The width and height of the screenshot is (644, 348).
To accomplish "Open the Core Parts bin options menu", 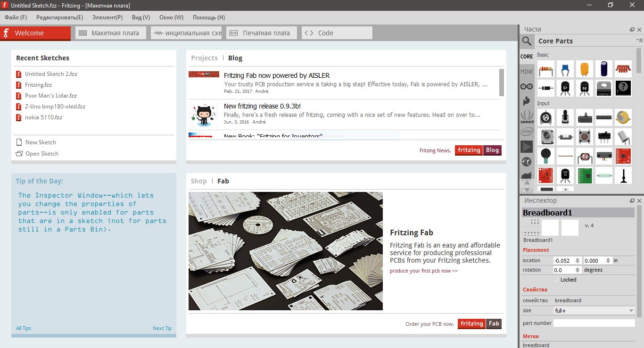I will tap(639, 41).
